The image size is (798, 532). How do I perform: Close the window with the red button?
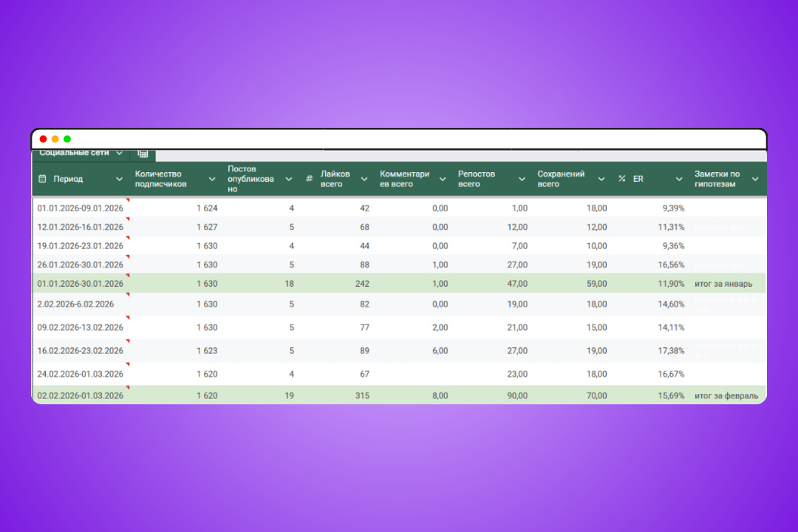tap(44, 139)
